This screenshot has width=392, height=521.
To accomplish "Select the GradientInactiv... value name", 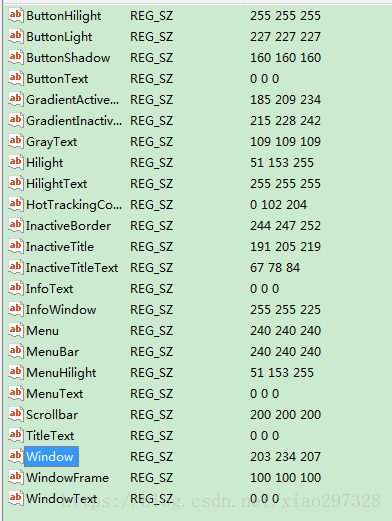I will pos(74,121).
